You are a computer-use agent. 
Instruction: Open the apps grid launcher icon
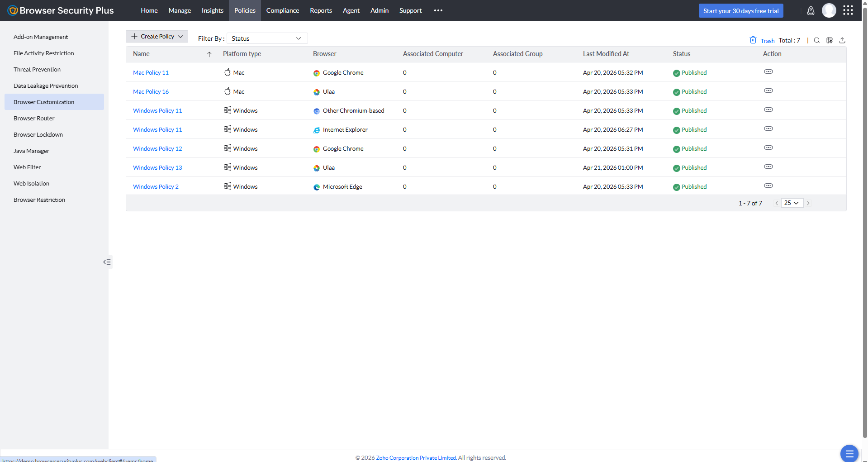[848, 10]
